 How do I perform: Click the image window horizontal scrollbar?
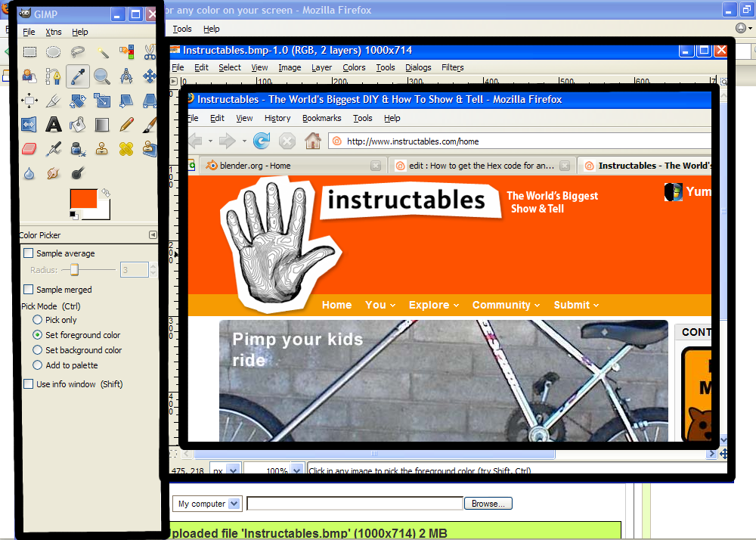pyautogui.click(x=374, y=454)
